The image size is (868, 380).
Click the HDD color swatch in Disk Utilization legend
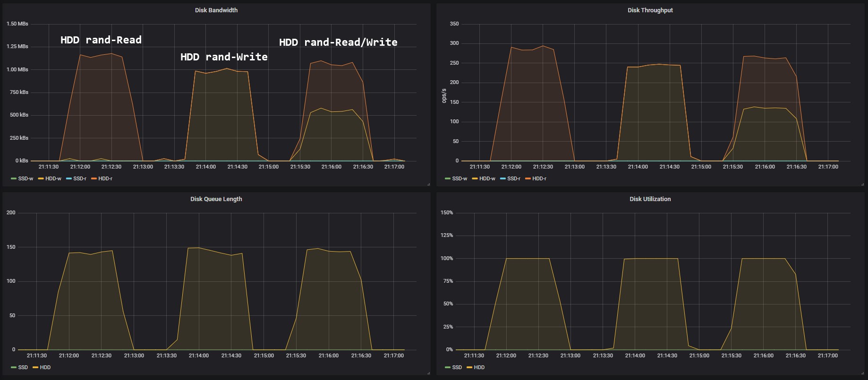click(x=469, y=367)
